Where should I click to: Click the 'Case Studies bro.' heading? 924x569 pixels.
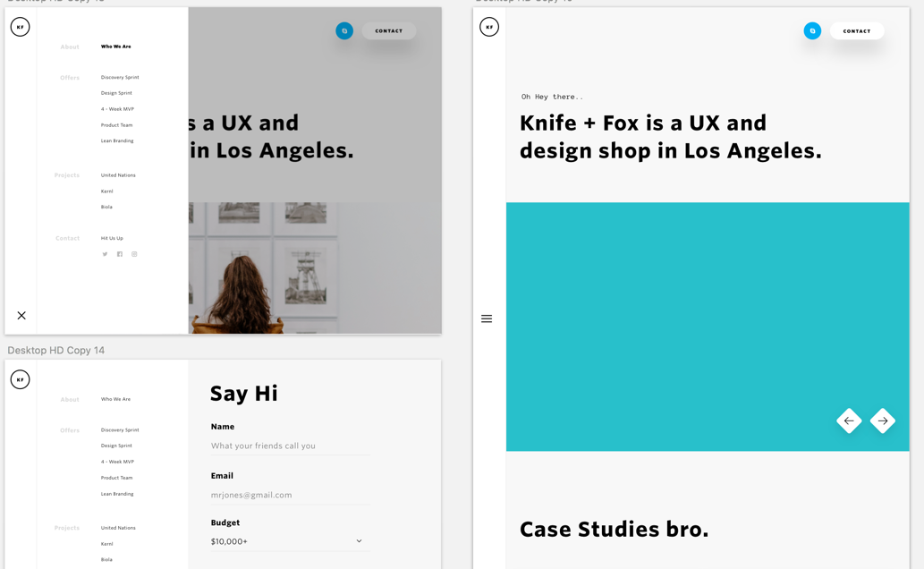click(614, 529)
